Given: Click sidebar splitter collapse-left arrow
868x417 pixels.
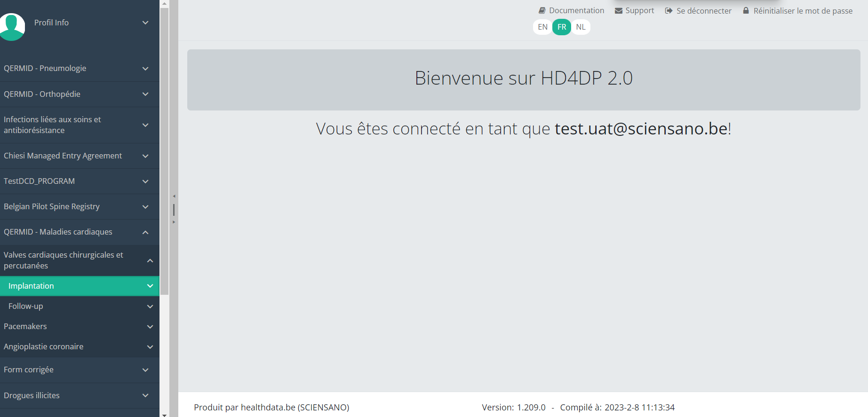Looking at the screenshot, I should [x=174, y=196].
